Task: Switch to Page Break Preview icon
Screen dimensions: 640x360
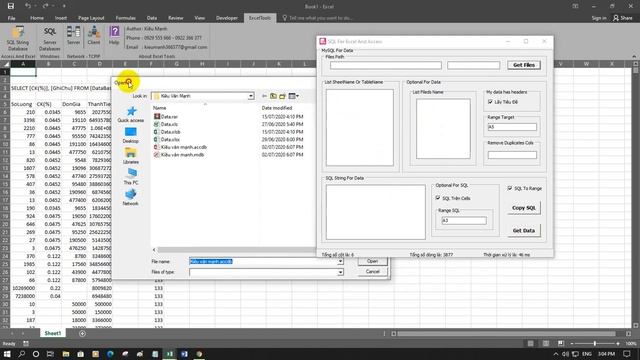Action: click(x=561, y=344)
